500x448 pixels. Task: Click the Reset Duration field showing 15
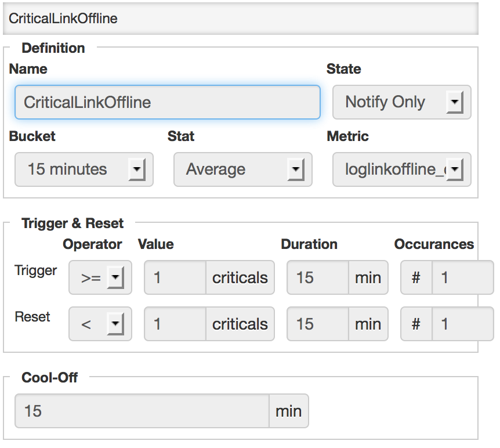point(316,324)
